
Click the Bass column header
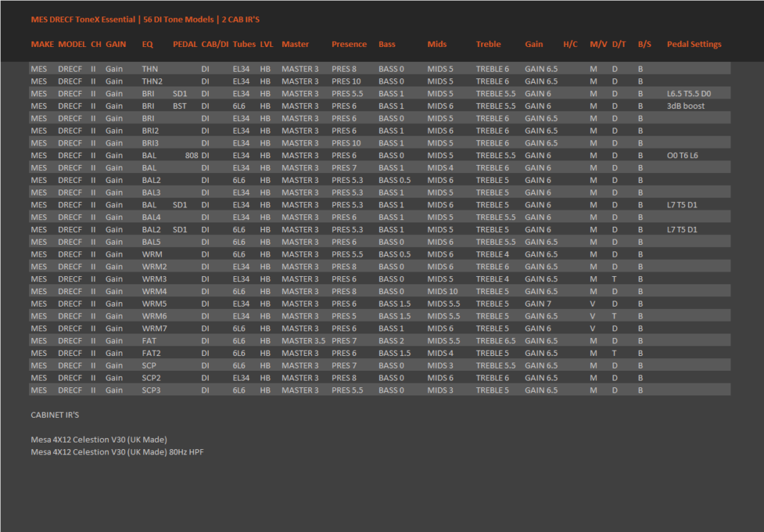coord(387,44)
